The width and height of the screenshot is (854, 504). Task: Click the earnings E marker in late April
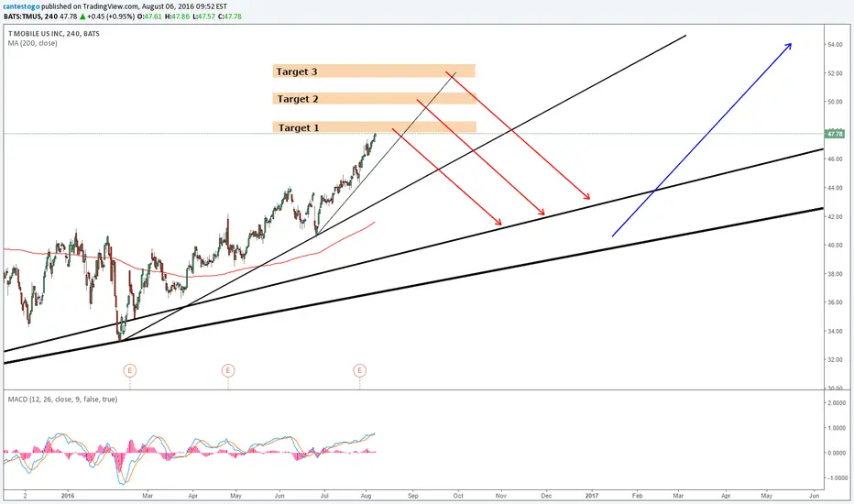tap(228, 371)
